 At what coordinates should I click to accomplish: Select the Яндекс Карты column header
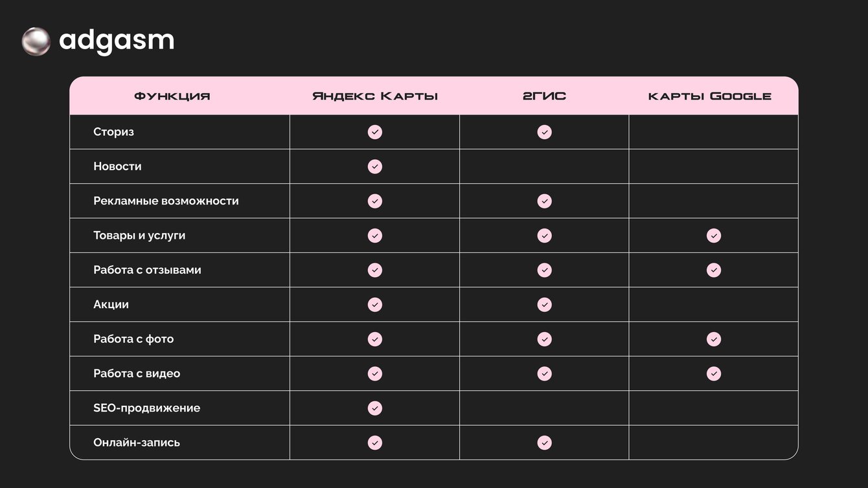point(375,96)
